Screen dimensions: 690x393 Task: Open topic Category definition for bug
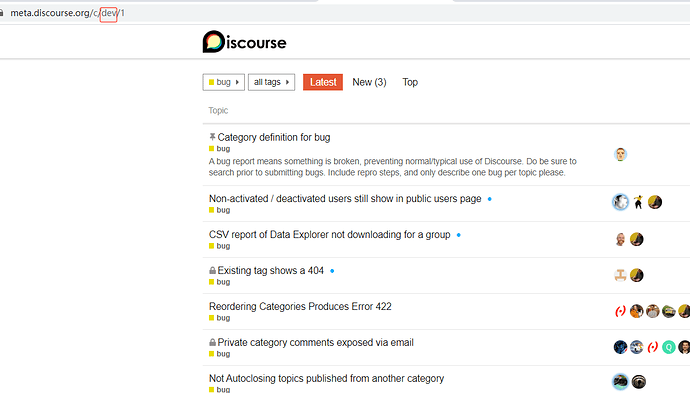pyautogui.click(x=274, y=137)
